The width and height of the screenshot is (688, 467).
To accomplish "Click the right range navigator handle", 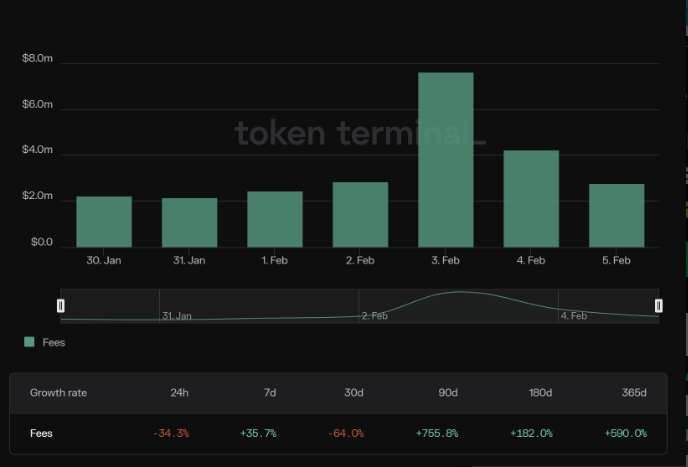I will pyautogui.click(x=658, y=305).
